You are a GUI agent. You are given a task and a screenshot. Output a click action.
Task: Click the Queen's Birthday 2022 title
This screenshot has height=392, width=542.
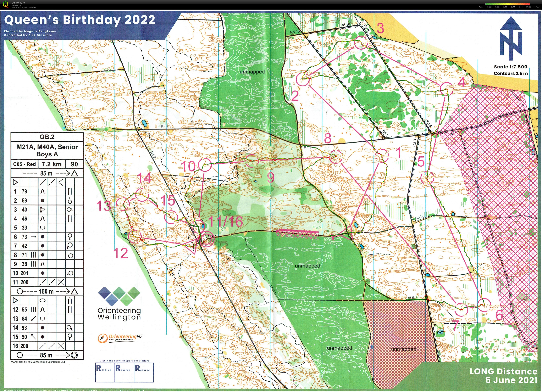coord(80,20)
